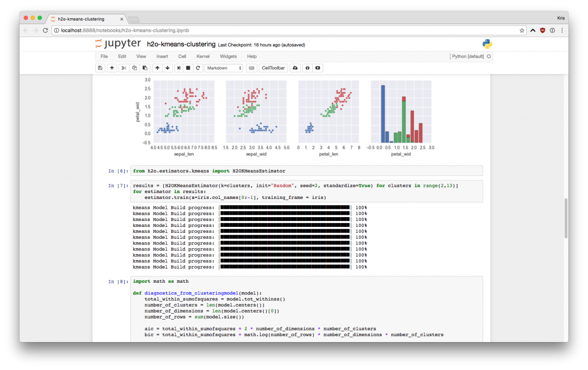The width and height of the screenshot is (588, 370).
Task: Open the cell type Markdown dropdown
Action: click(223, 68)
